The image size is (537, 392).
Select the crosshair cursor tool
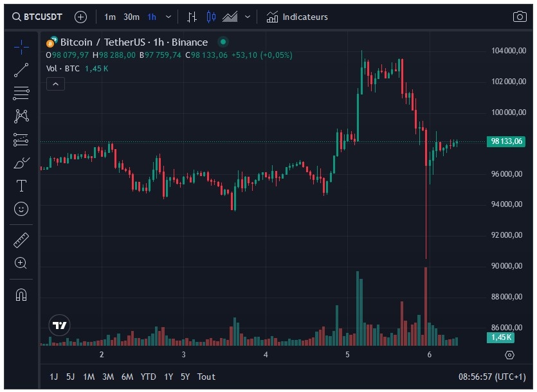[x=21, y=46]
